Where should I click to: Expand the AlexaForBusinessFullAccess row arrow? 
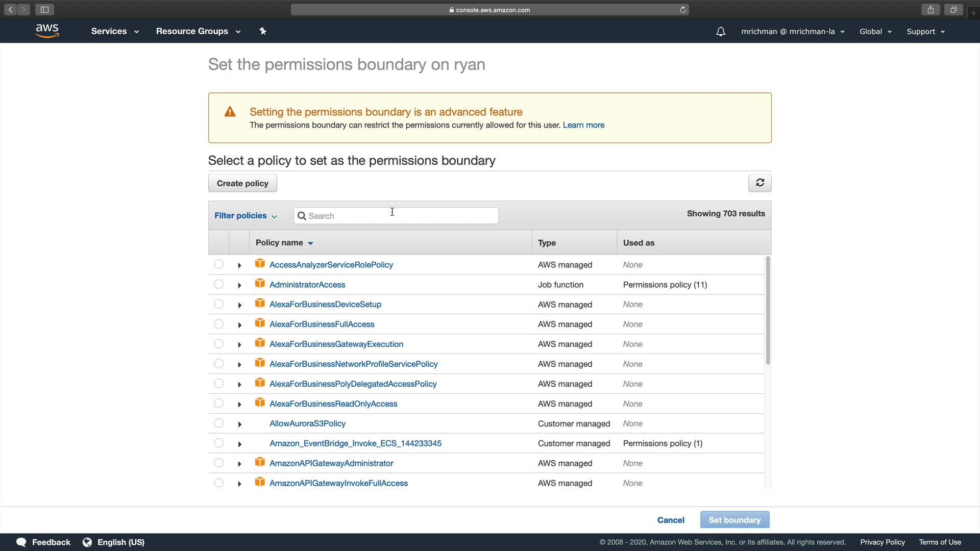tap(239, 325)
